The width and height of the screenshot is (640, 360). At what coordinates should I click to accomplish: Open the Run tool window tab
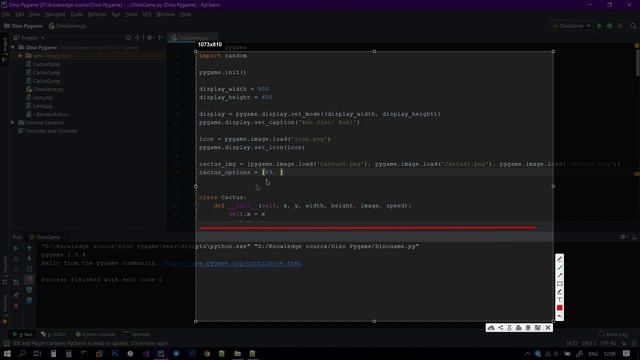(23, 334)
